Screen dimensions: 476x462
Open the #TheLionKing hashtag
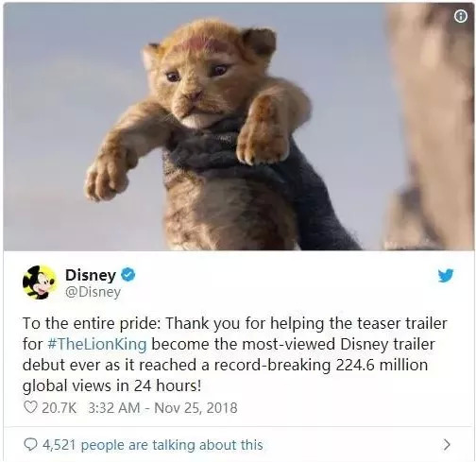tap(97, 344)
